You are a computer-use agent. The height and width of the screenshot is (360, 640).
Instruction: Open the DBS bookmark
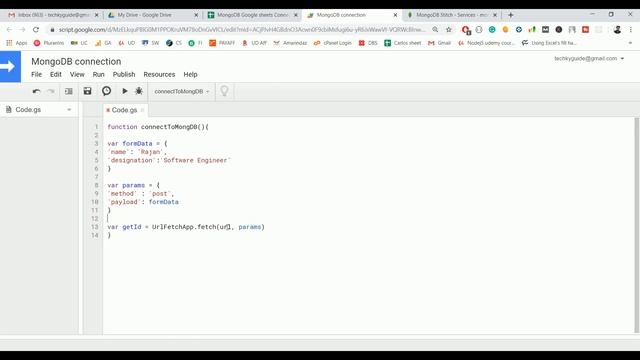click(x=368, y=43)
